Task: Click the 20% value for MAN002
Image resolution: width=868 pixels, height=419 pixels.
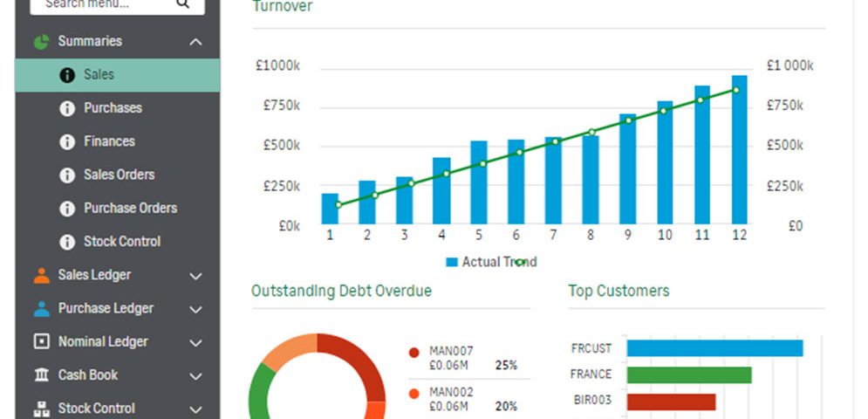Action: click(x=506, y=407)
